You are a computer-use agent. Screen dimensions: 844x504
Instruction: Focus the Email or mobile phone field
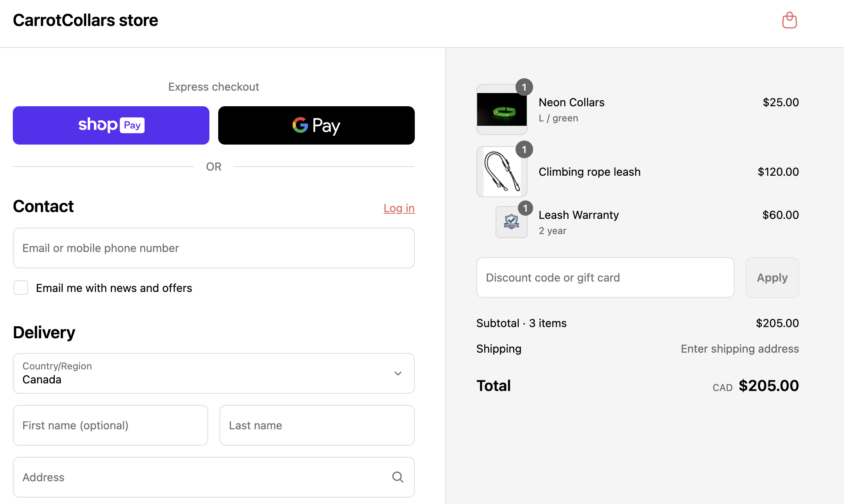click(x=213, y=248)
